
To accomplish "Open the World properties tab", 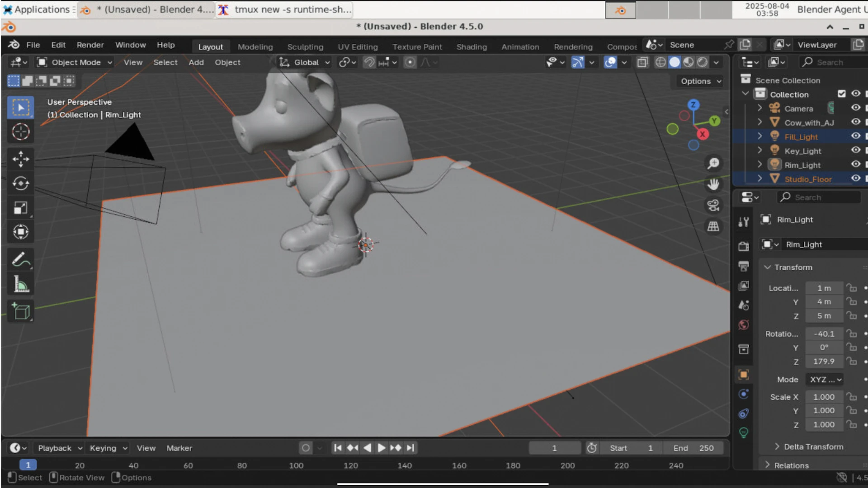I will click(x=744, y=325).
